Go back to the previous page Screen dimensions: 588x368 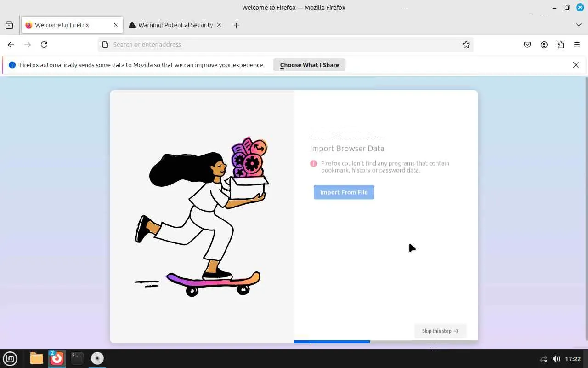click(x=11, y=45)
